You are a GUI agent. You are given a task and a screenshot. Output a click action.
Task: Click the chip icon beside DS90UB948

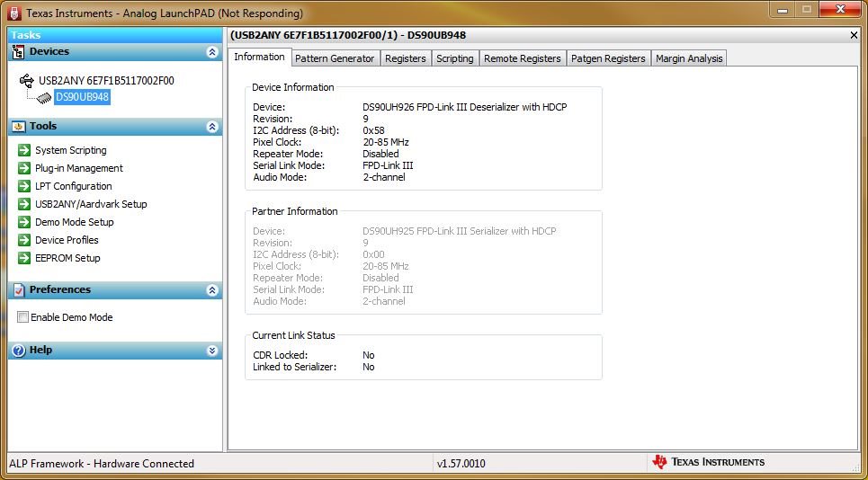[44, 98]
